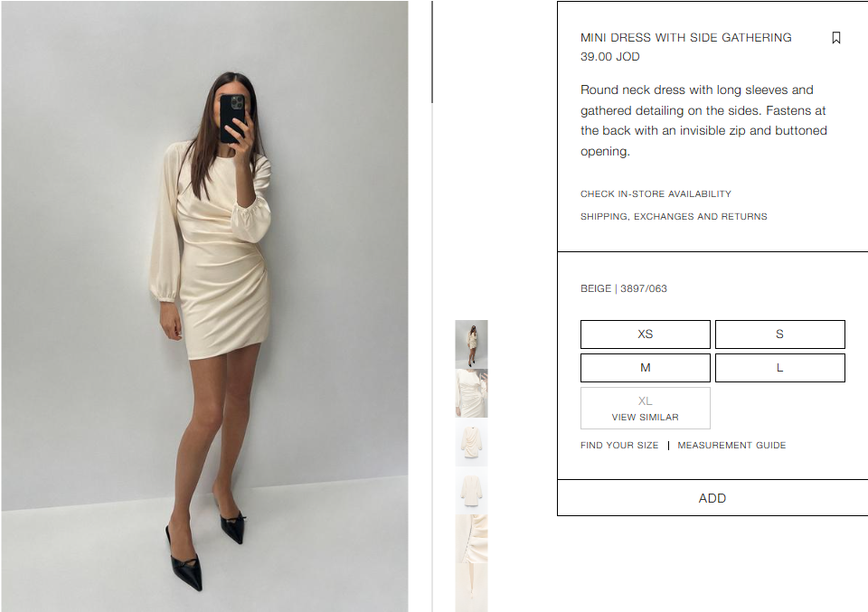Click the vertical image scrollbar indicator

click(x=432, y=52)
